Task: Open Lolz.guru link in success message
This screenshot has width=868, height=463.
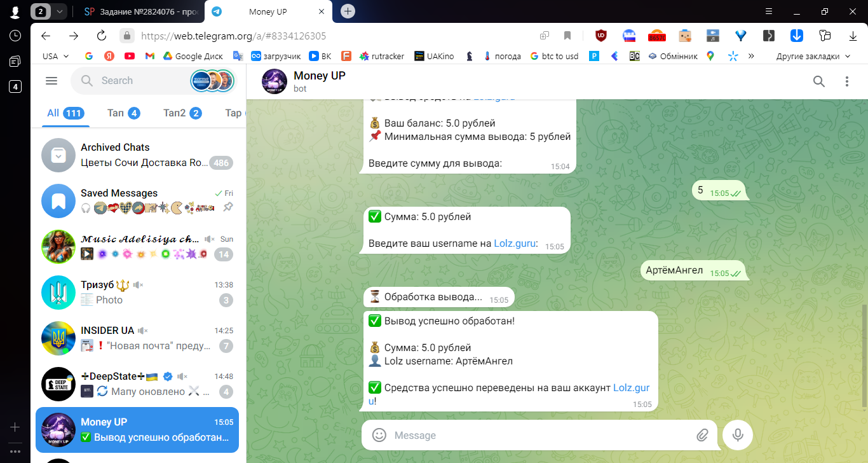Action: [x=632, y=388]
